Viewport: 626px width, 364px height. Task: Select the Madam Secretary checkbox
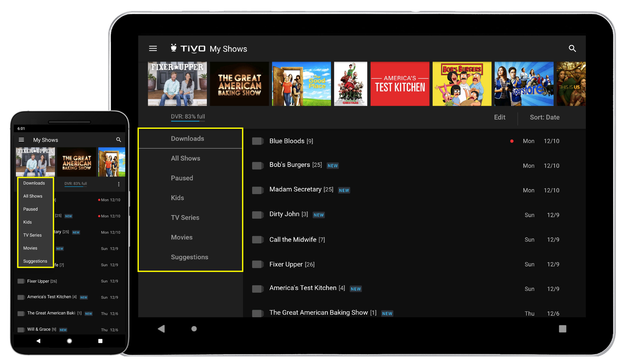[x=258, y=190]
